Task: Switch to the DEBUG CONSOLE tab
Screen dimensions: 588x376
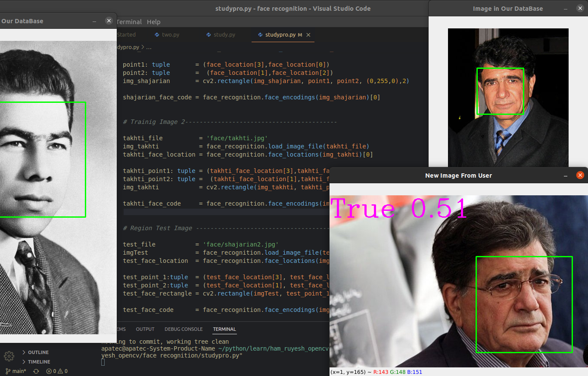Action: point(184,329)
